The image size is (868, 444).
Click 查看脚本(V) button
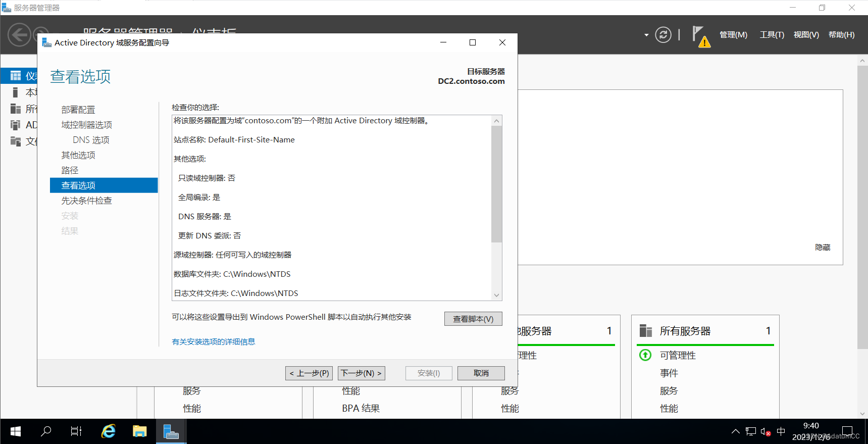point(473,319)
